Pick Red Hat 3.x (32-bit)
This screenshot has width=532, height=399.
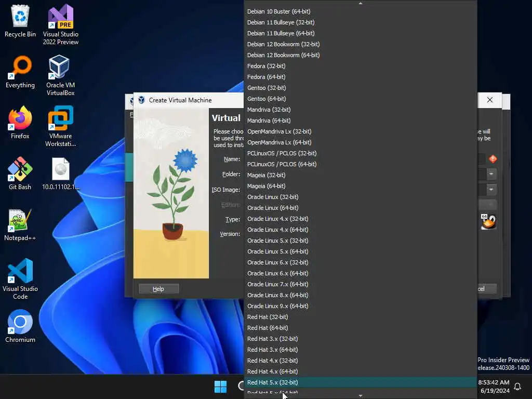tap(361, 339)
